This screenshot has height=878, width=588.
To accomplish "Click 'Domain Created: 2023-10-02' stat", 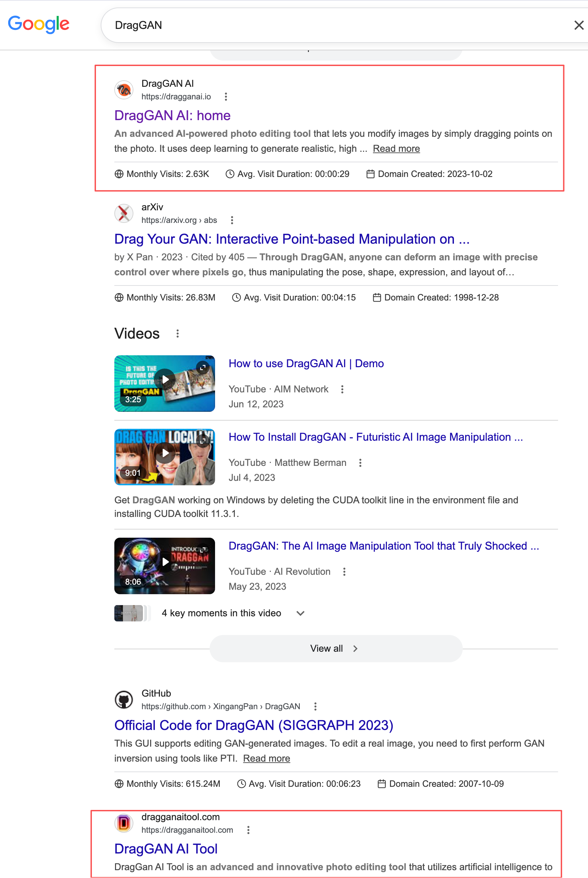I will pyautogui.click(x=429, y=174).
